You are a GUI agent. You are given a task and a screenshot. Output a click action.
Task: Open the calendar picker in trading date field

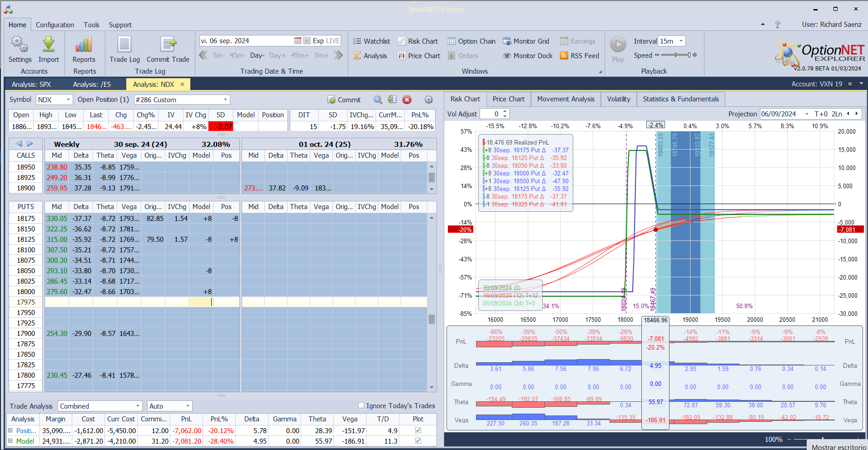(298, 41)
